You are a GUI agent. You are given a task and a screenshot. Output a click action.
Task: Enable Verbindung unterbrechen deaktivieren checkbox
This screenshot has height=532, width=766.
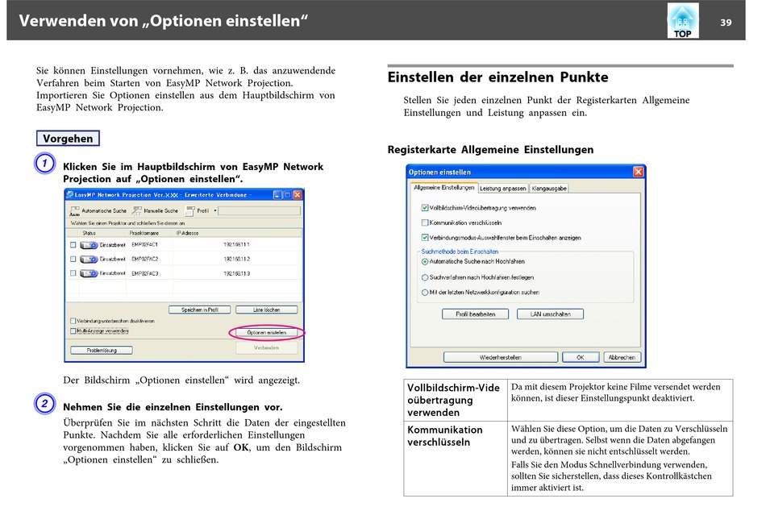coord(73,321)
